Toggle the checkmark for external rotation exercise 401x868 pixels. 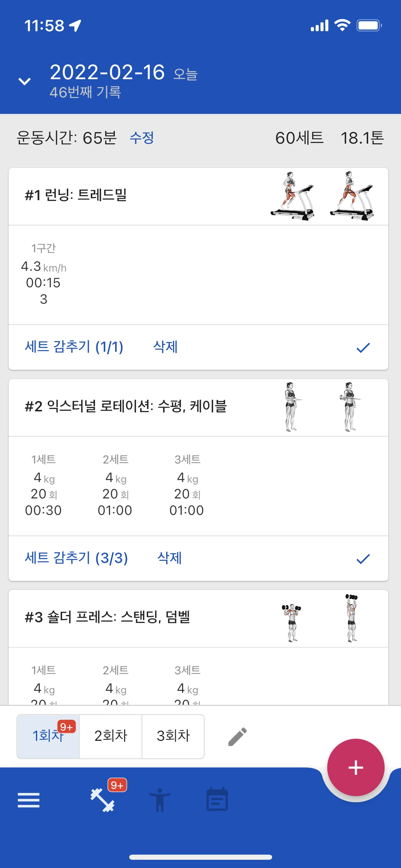[x=363, y=559]
